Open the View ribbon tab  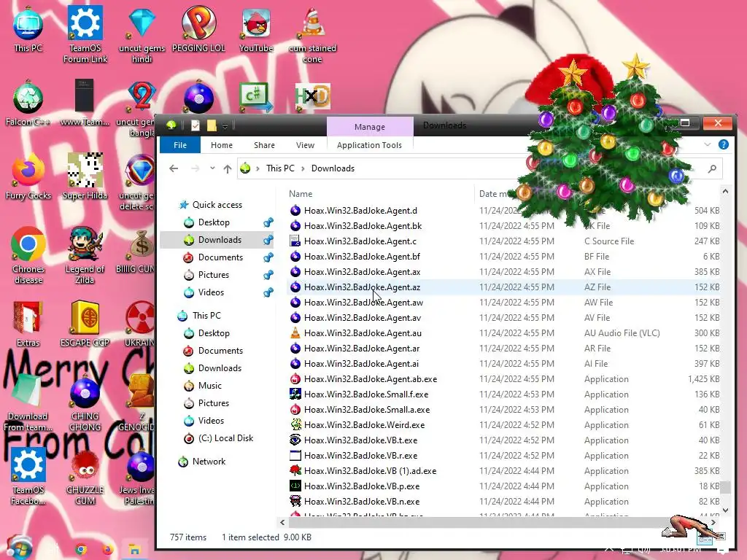305,145
